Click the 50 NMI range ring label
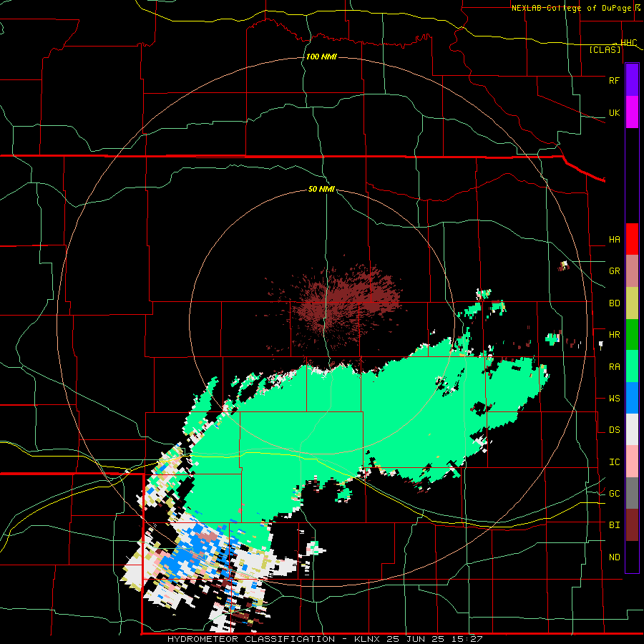The height and width of the screenshot is (644, 644). (321, 189)
